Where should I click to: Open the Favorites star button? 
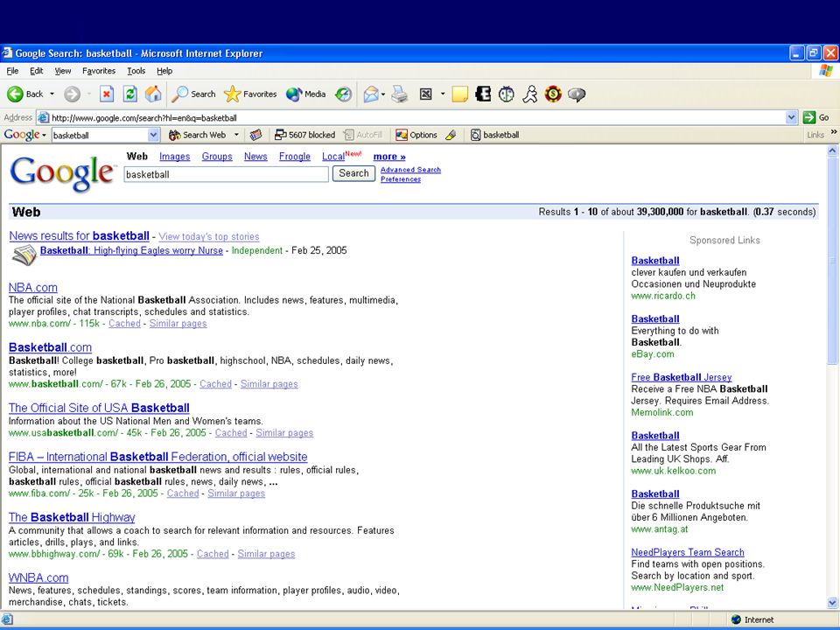click(x=250, y=94)
